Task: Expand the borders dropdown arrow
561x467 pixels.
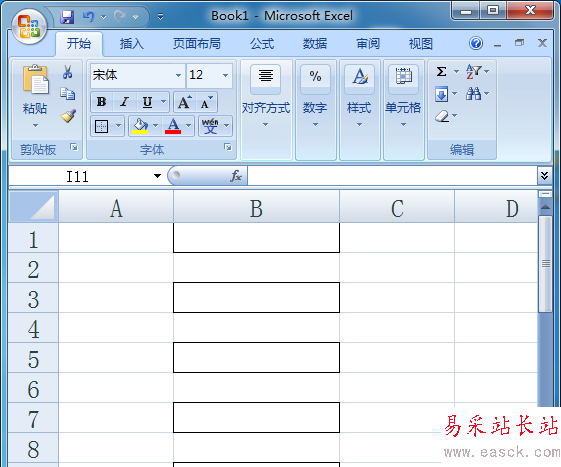Action: 118,126
